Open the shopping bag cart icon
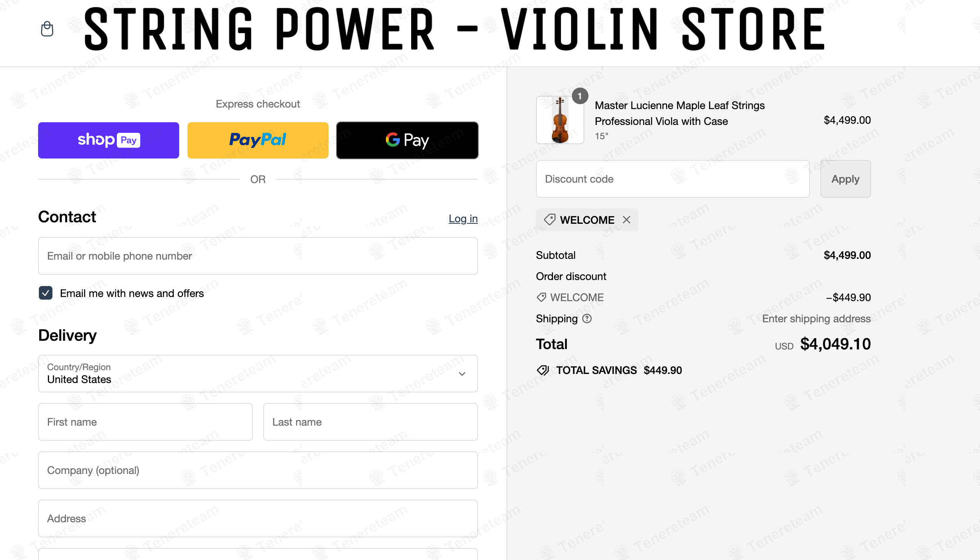The width and height of the screenshot is (980, 560). (x=47, y=29)
